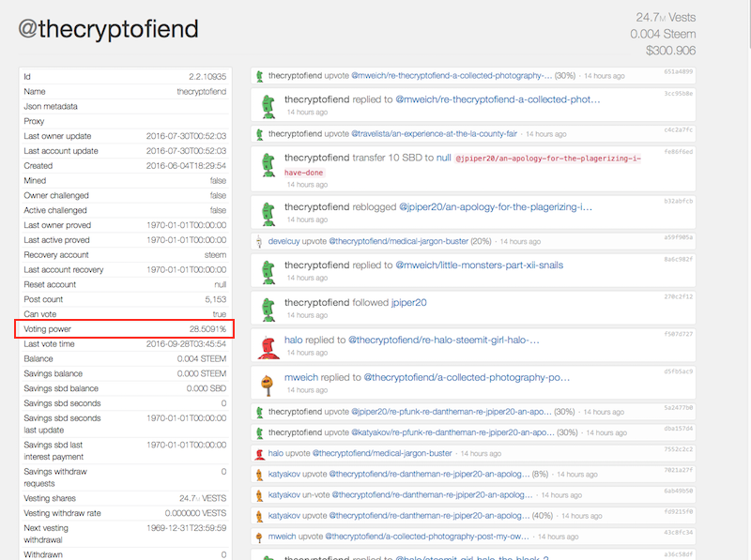Open @thecryptofiend/medical-jargon-buster link in develcuy row

[398, 241]
